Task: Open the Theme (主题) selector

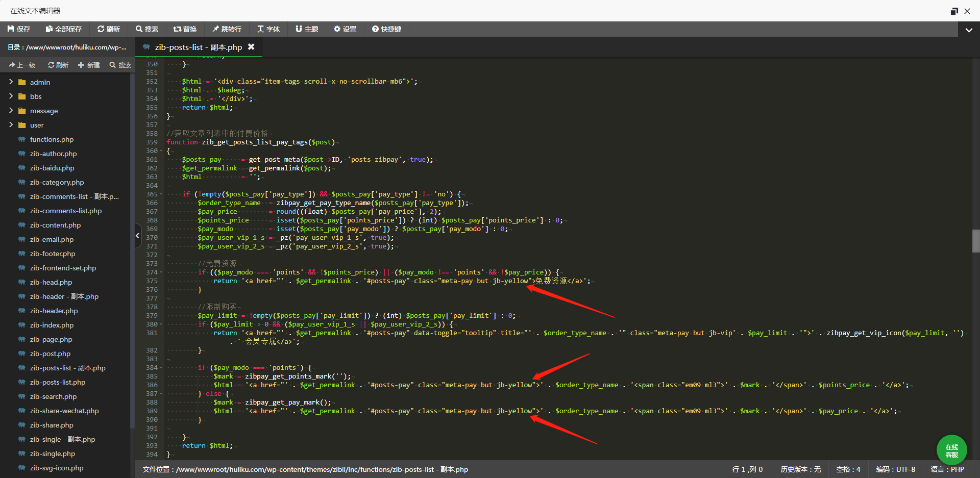Action: 307,29
